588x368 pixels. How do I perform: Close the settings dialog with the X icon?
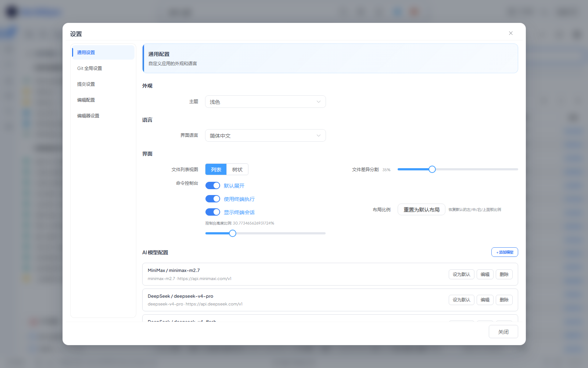(510, 33)
